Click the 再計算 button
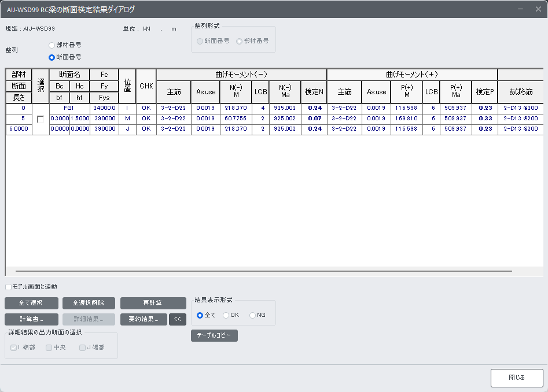The image size is (548, 392). (x=153, y=303)
